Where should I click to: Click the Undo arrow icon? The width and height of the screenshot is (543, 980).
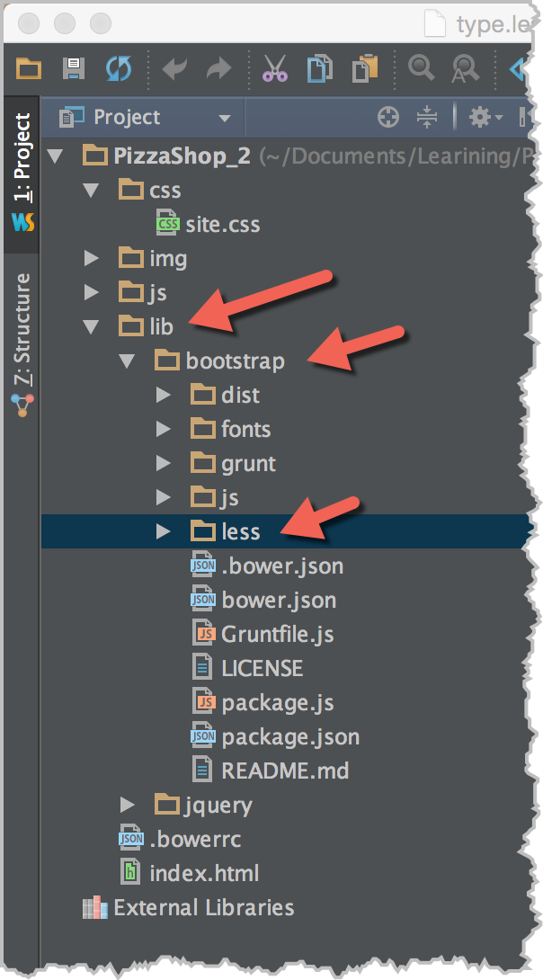(174, 68)
